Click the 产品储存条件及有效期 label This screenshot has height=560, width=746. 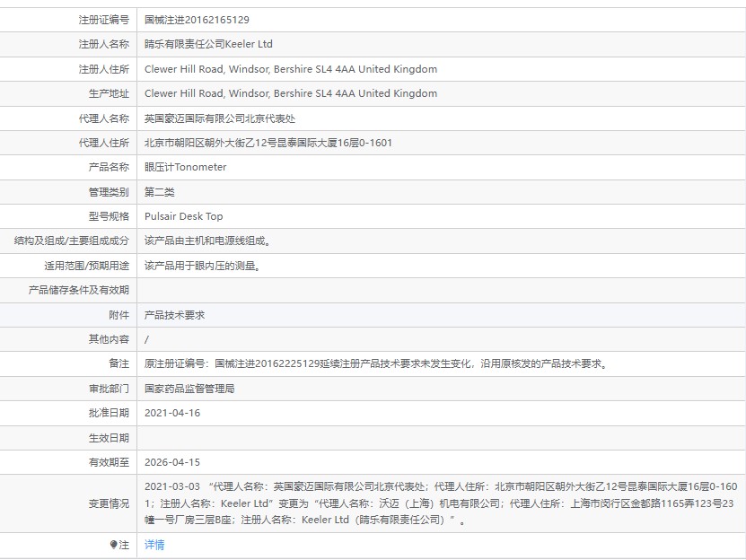[78, 290]
